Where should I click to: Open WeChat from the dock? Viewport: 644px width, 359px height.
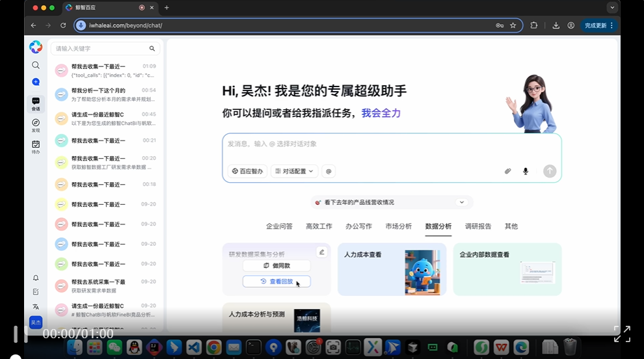(114, 347)
